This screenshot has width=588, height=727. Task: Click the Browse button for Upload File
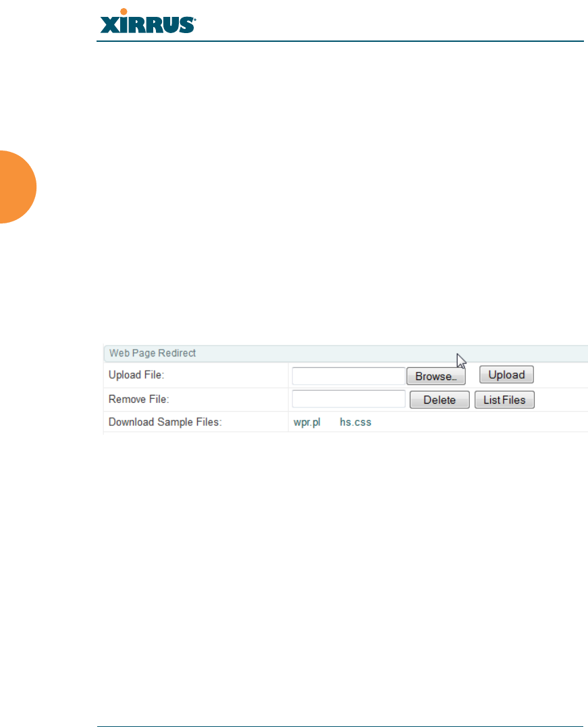click(x=436, y=376)
